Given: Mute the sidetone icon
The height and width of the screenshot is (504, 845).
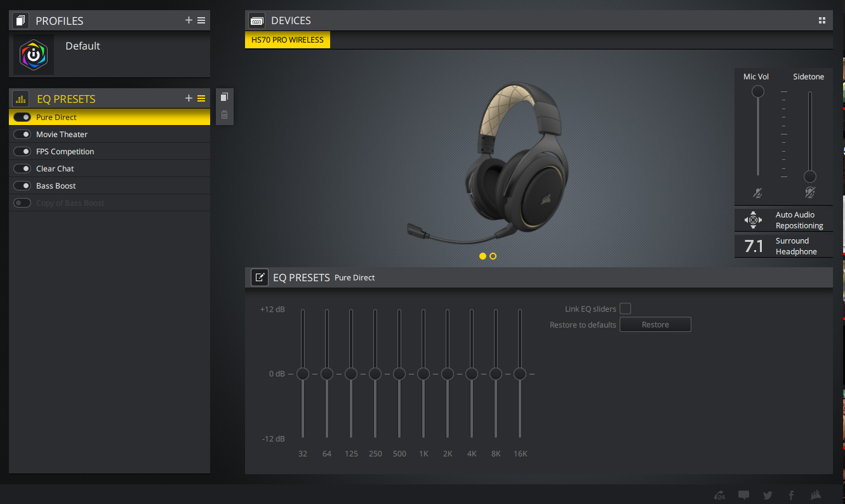Looking at the screenshot, I should point(809,192).
